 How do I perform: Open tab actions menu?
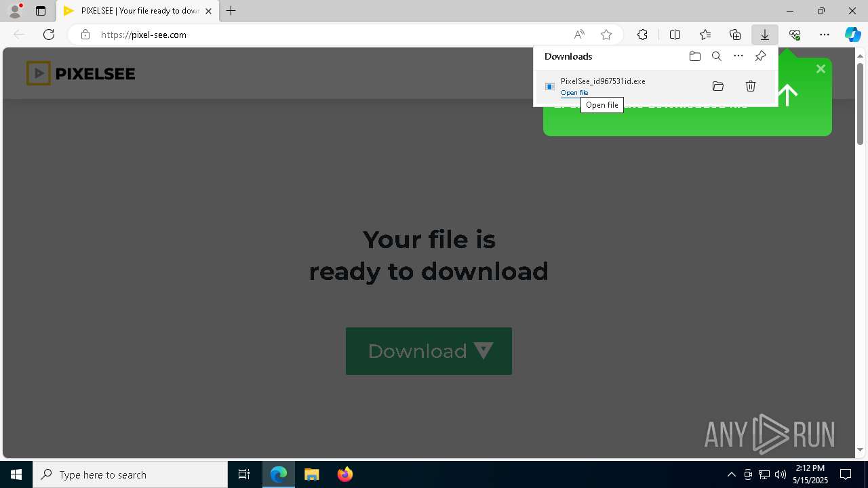(41, 11)
